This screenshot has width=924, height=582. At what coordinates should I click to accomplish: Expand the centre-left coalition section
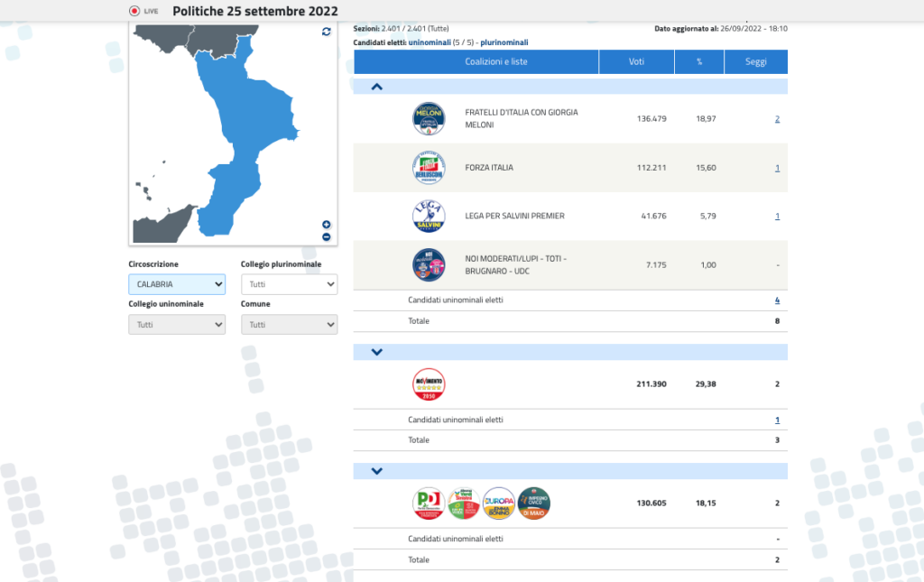(x=377, y=471)
